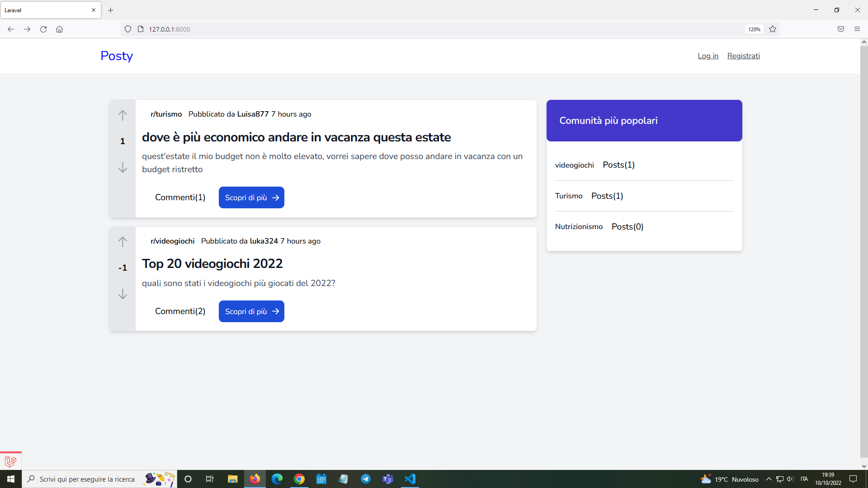The width and height of the screenshot is (868, 488).
Task: Open the Laravel Debugbar at bottom left
Action: (x=10, y=461)
